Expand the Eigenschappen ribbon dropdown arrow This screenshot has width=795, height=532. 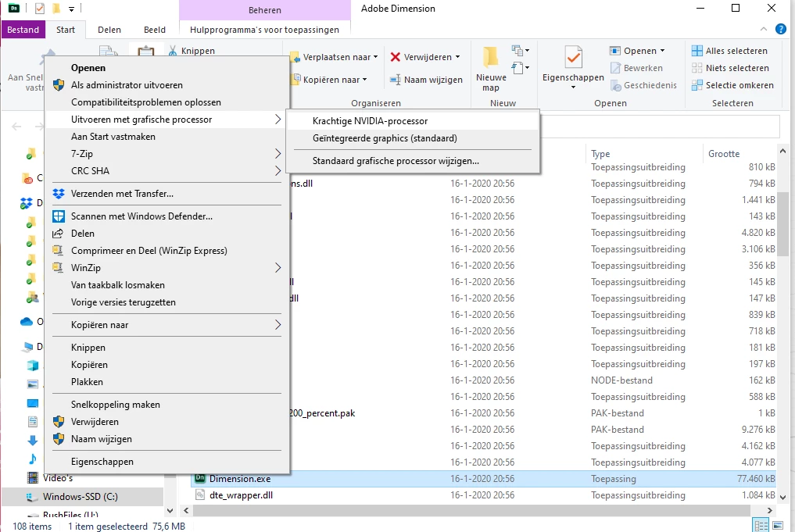(x=574, y=87)
